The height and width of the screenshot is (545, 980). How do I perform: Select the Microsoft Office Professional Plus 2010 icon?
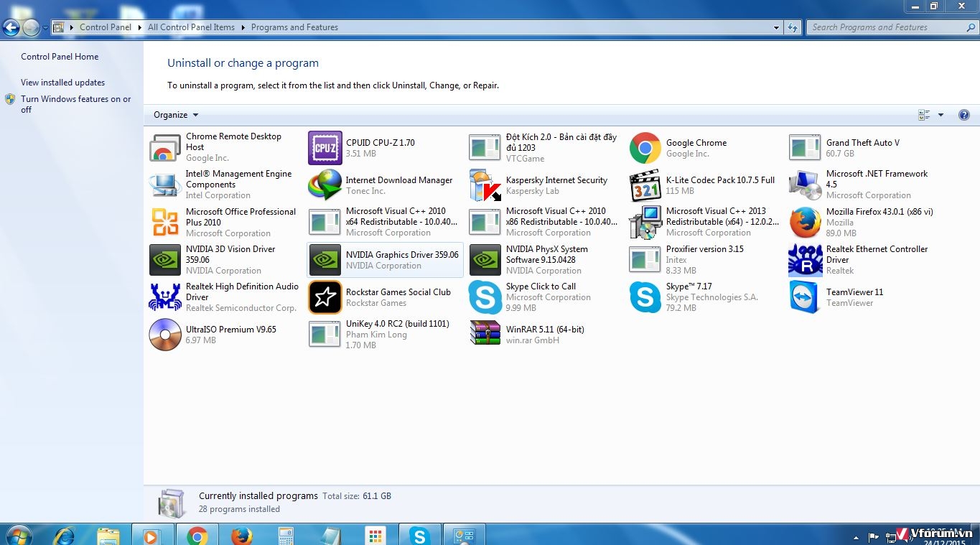point(165,223)
